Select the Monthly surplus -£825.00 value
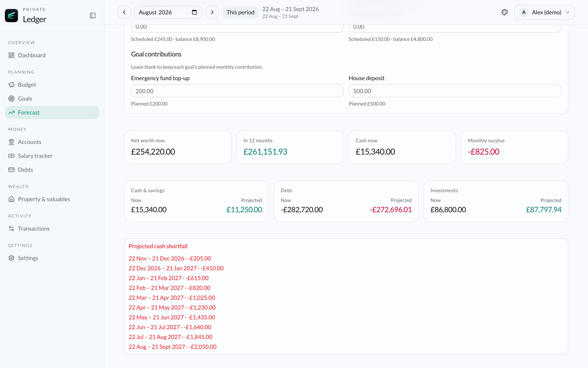Image resolution: width=588 pixels, height=368 pixels. tap(483, 152)
